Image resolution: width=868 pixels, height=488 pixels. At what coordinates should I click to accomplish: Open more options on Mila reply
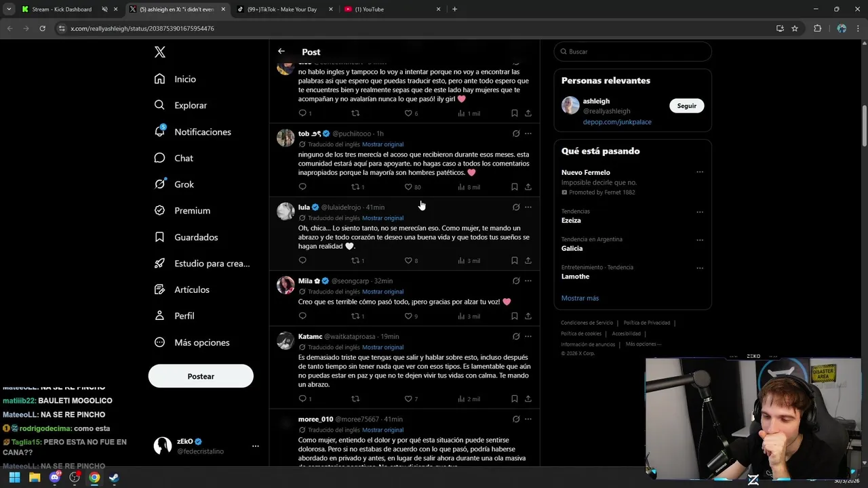pos(528,281)
